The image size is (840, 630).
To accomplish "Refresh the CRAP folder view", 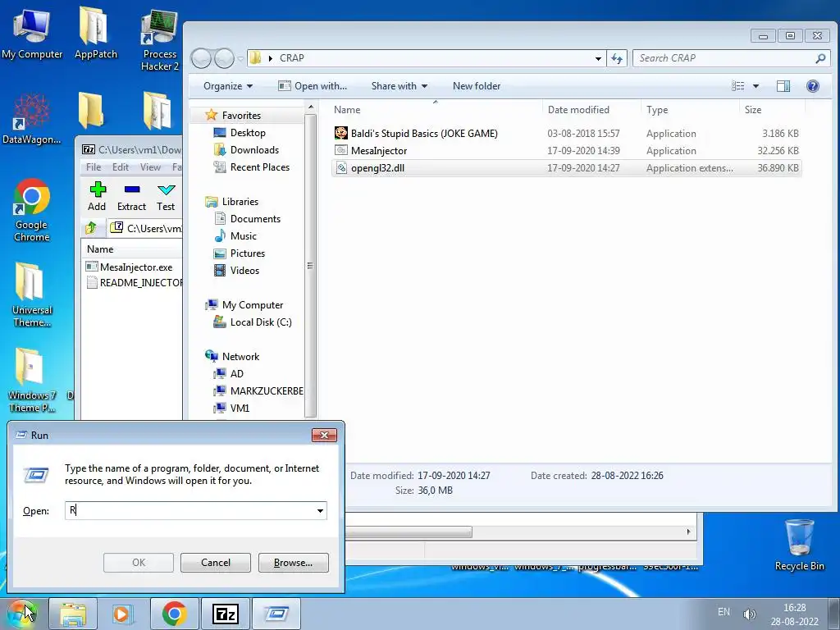I will point(617,58).
